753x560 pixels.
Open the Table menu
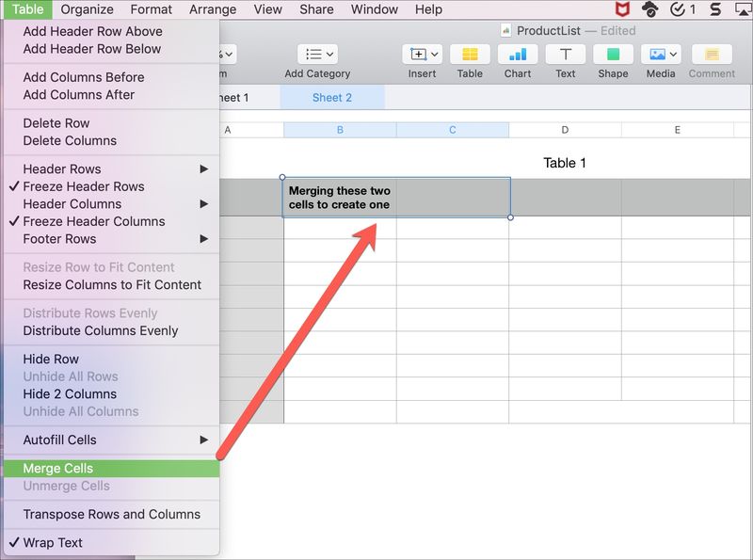pyautogui.click(x=28, y=9)
